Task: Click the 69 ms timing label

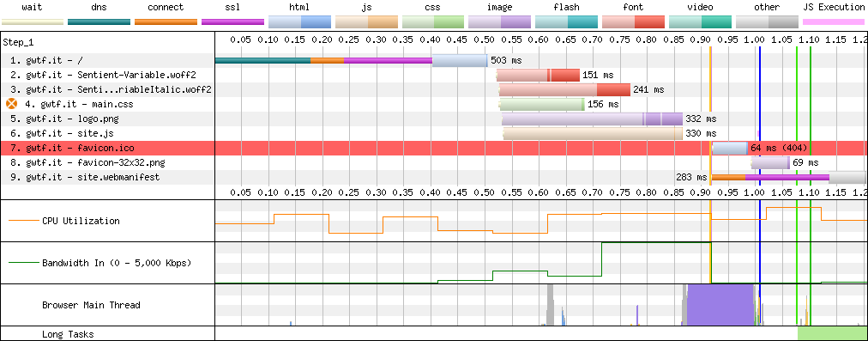Action: [x=805, y=162]
